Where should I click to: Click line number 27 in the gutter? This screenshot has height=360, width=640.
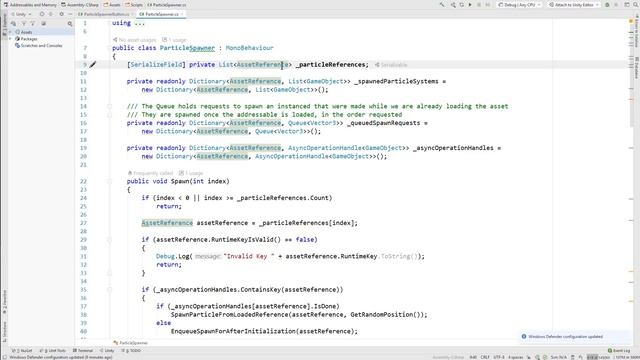pos(83,223)
